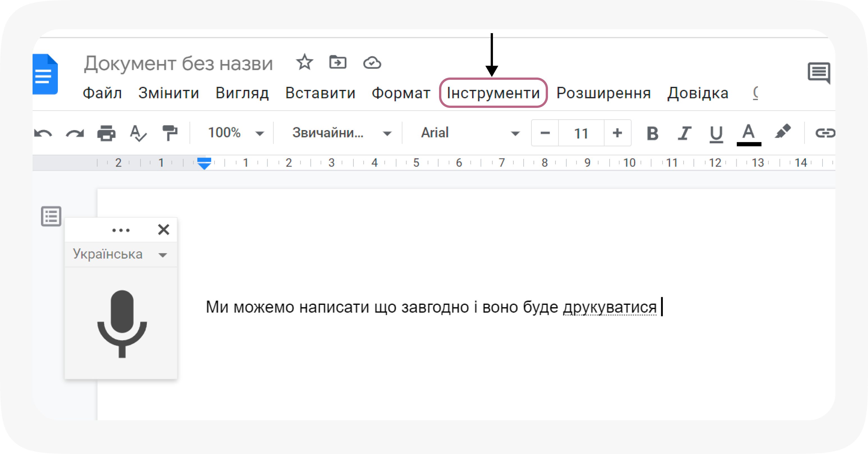Click the Redo icon

point(74,133)
